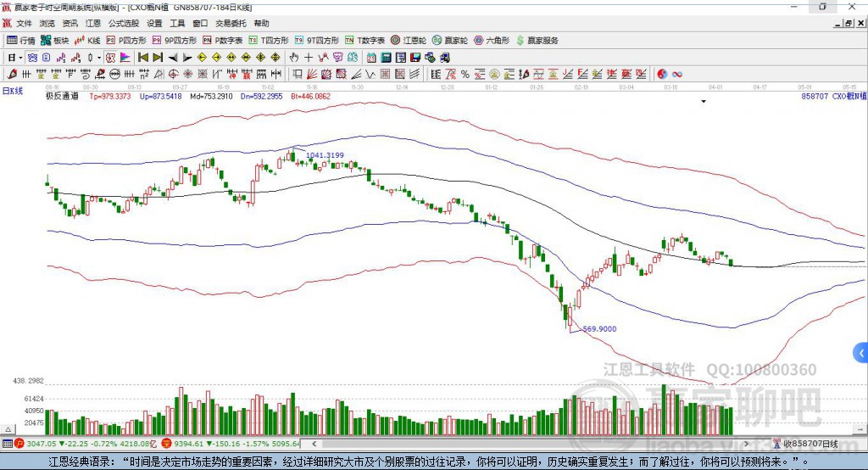The width and height of the screenshot is (868, 470).
Task: Click the 日K线 period label
Action: [x=13, y=91]
